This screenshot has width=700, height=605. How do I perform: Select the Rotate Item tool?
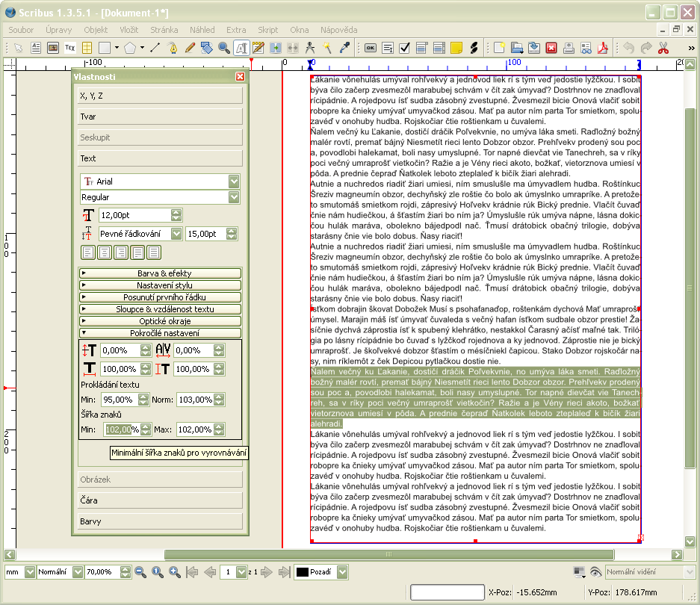[207, 48]
